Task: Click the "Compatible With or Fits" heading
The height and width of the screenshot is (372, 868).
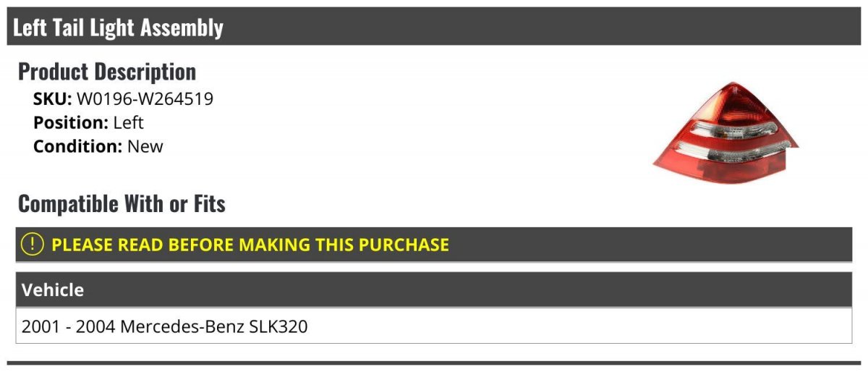Action: [122, 204]
